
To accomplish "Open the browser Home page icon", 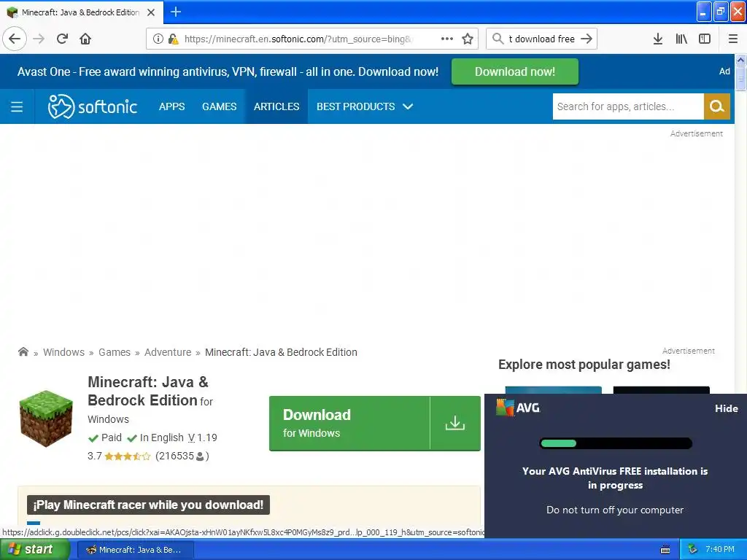I will click(85, 39).
